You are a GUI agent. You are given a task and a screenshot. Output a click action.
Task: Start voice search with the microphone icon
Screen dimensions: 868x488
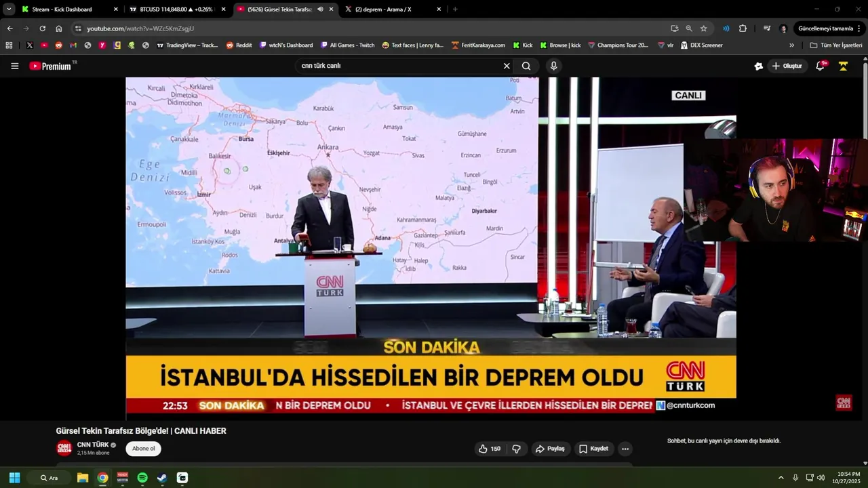click(x=553, y=66)
